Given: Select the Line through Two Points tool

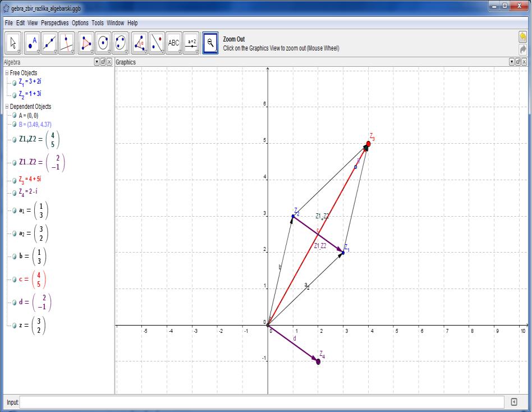Looking at the screenshot, I should pyautogui.click(x=49, y=43).
